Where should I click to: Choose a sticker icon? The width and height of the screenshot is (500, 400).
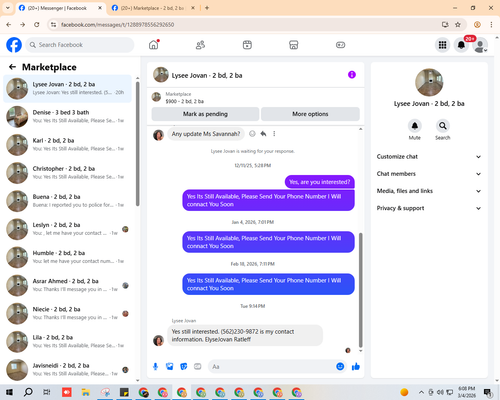coord(184,367)
